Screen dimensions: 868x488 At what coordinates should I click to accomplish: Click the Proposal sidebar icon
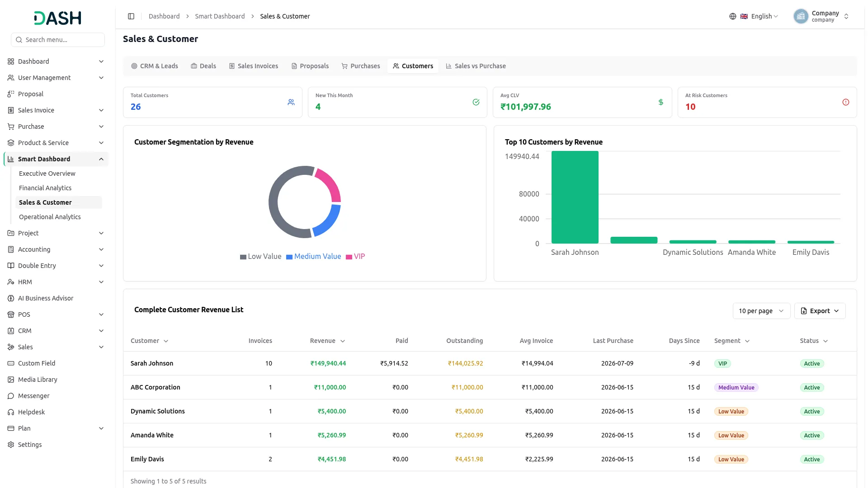point(11,94)
